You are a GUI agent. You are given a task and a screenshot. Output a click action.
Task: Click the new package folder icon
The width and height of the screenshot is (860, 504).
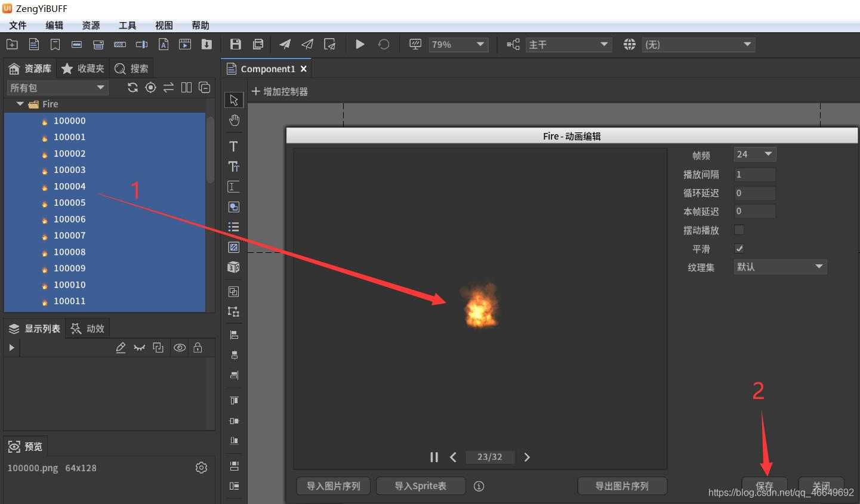[12, 45]
